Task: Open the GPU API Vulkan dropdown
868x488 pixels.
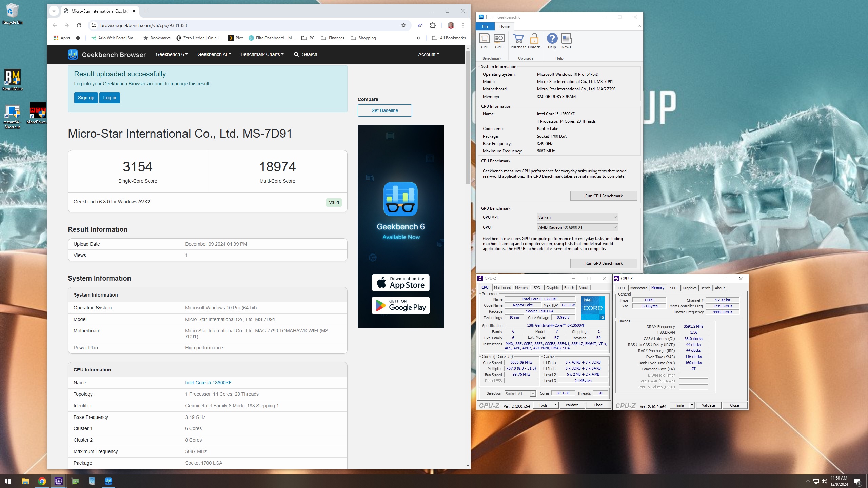Action: click(x=577, y=217)
